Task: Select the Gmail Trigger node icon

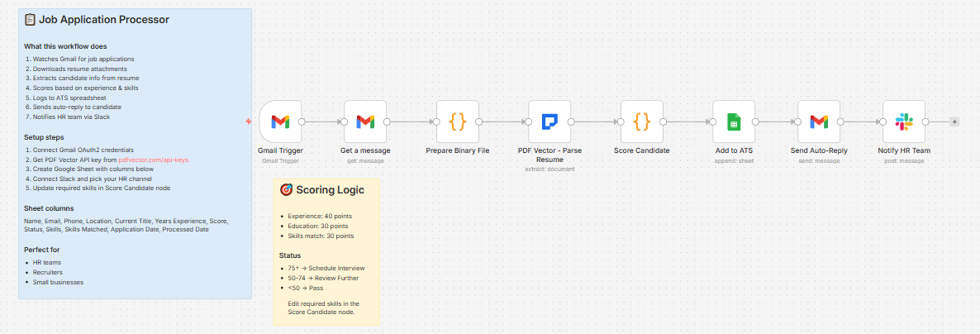Action: 280,122
